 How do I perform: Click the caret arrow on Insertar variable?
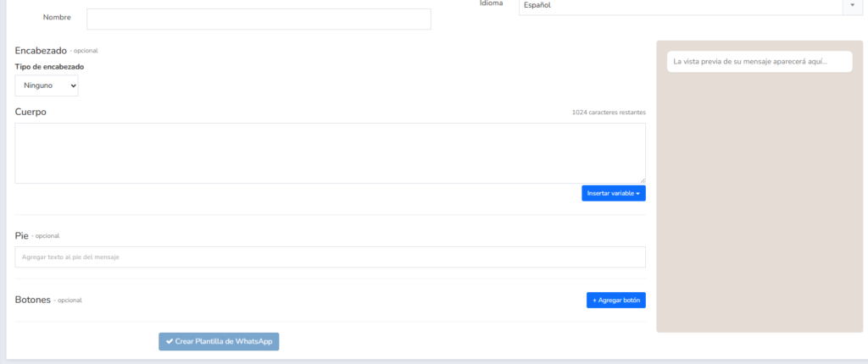tap(637, 194)
